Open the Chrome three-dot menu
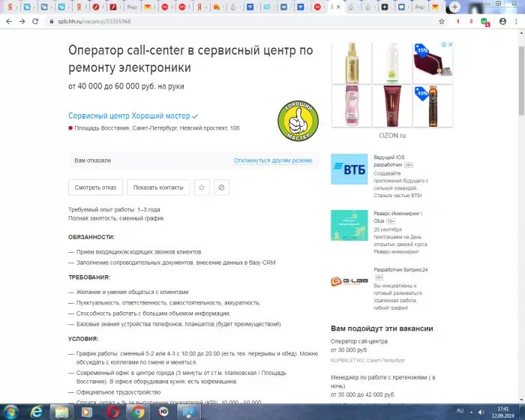This screenshot has height=420, width=525. [516, 22]
